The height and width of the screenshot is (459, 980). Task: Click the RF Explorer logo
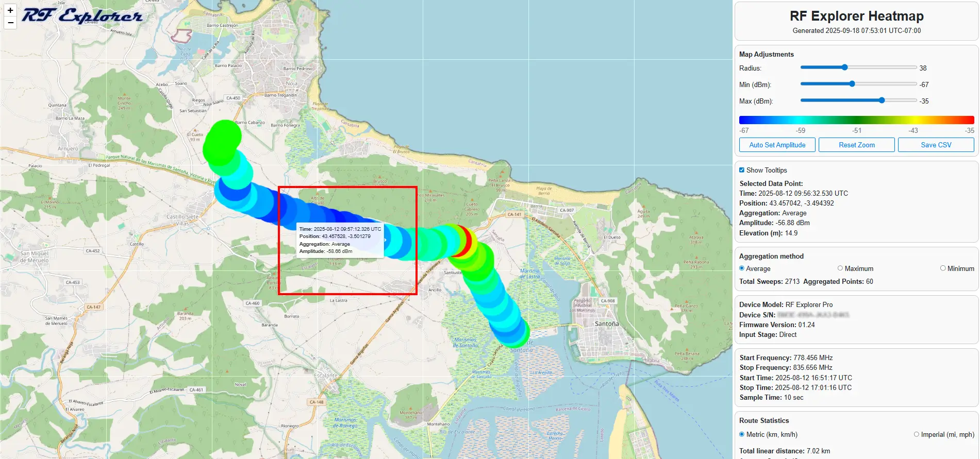[x=82, y=16]
